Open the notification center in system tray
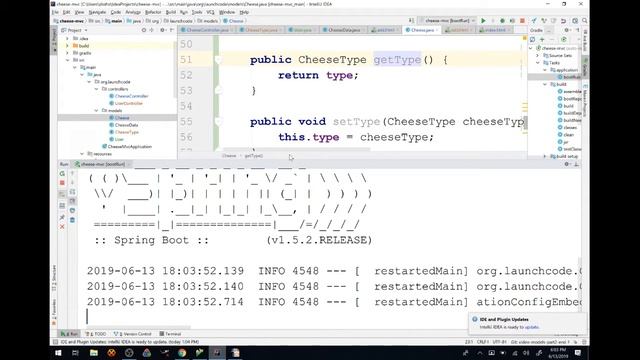Screen dimensions: 640x360 [x=578, y=353]
